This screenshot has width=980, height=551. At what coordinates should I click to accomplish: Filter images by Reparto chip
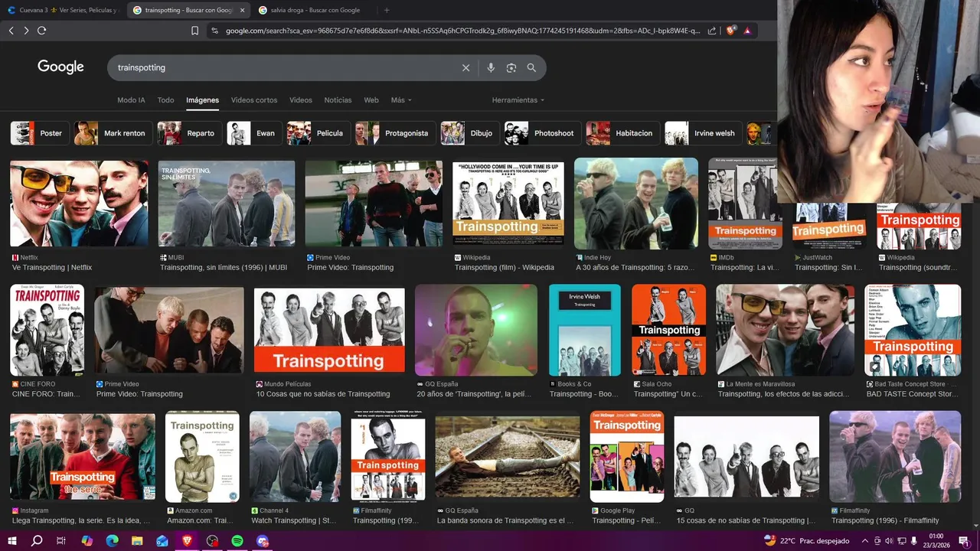190,133
